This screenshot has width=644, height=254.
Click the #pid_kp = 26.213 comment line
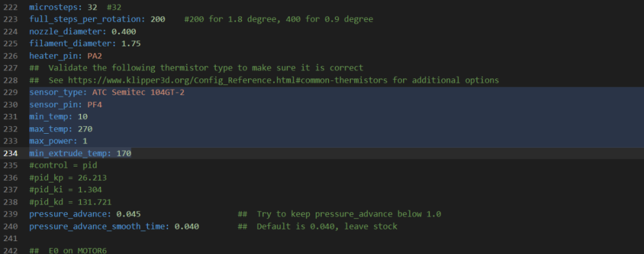coord(68,178)
